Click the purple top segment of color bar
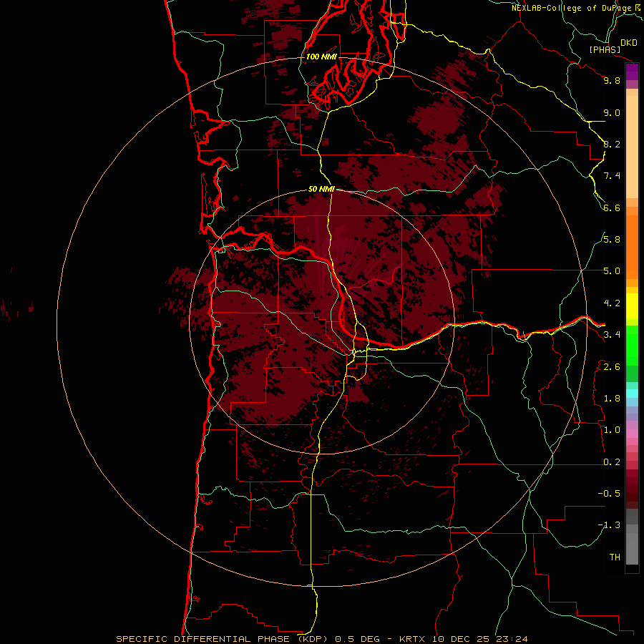Viewport: 644px width, 644px height. pos(632,72)
